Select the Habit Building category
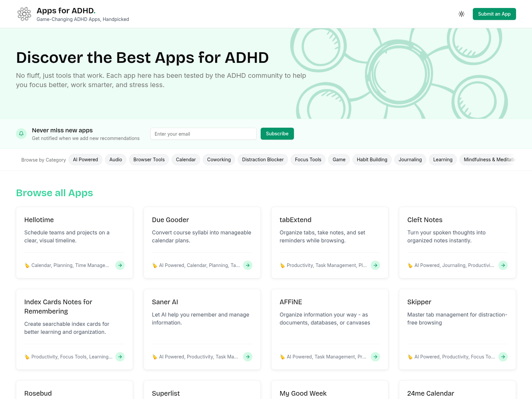 click(372, 160)
